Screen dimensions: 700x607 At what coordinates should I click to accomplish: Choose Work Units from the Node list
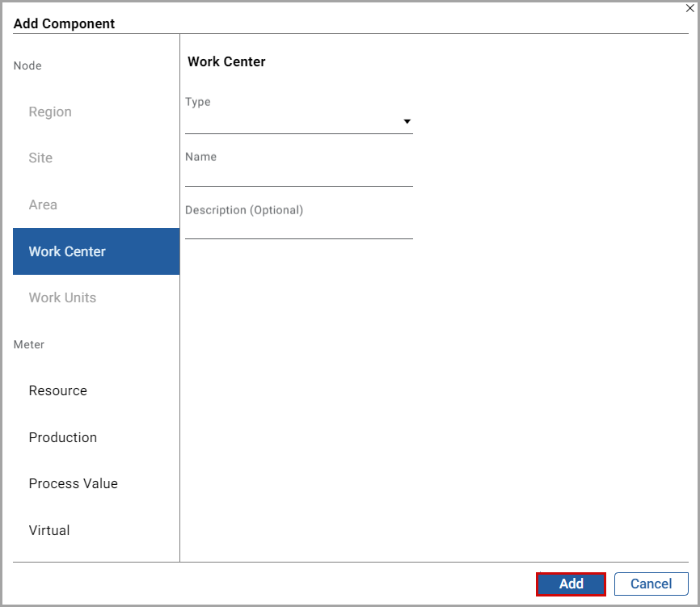click(x=62, y=297)
